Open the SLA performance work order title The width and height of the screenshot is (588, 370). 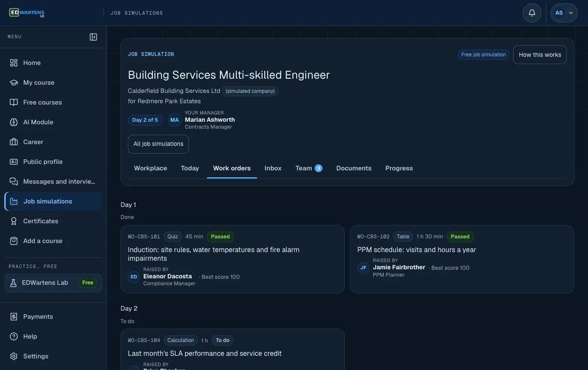205,353
